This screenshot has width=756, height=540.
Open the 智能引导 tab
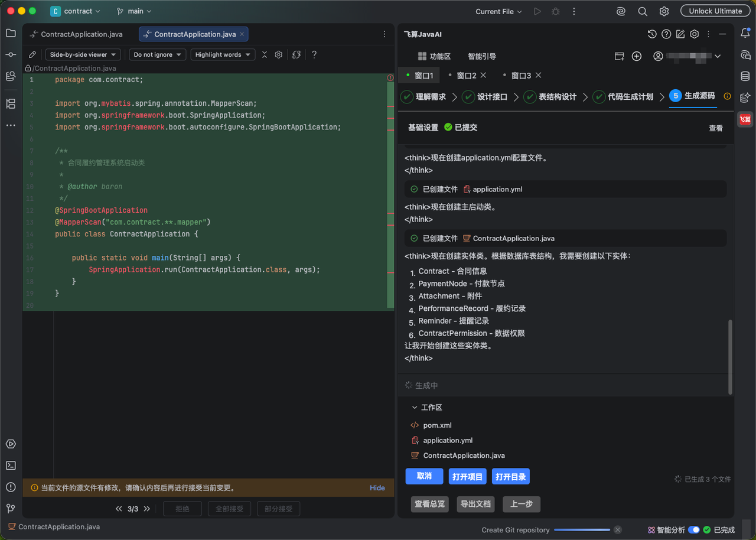[482, 56]
